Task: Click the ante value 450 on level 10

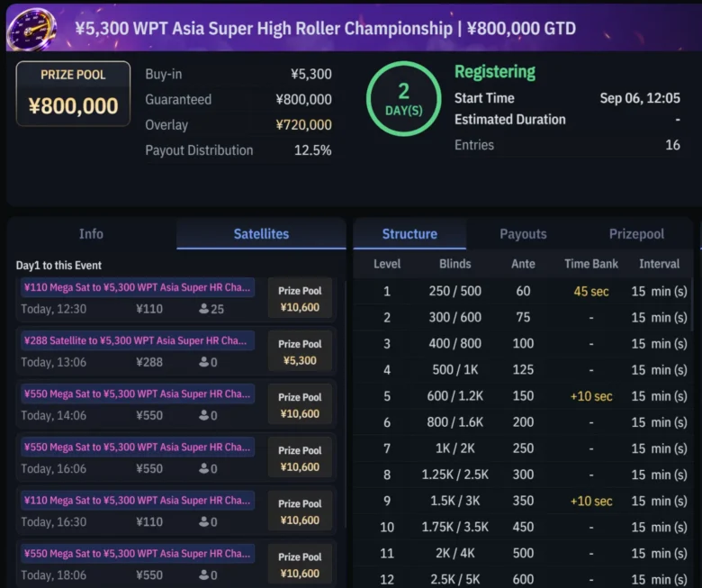Action: pyautogui.click(x=523, y=527)
